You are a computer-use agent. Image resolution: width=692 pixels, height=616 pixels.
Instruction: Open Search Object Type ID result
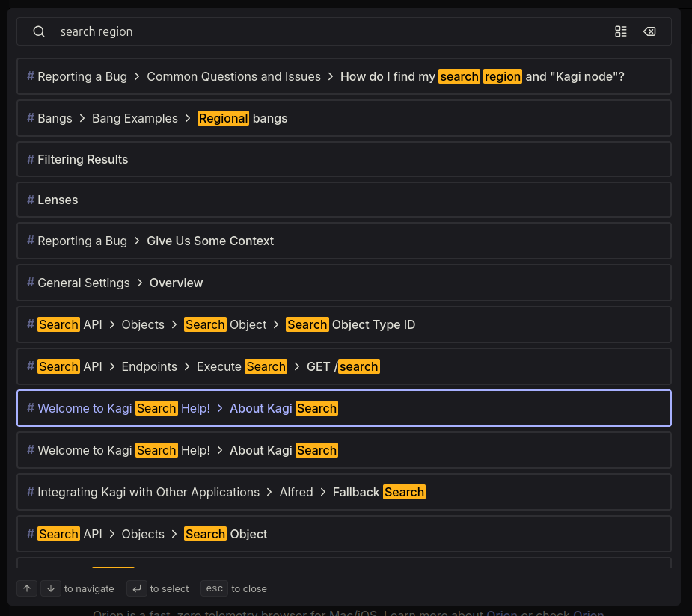pos(344,324)
